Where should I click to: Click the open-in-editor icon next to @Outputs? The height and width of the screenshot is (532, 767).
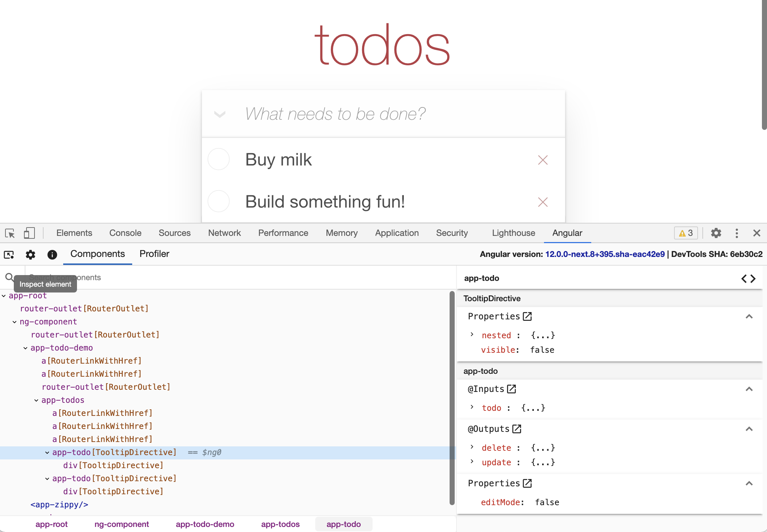(516, 429)
